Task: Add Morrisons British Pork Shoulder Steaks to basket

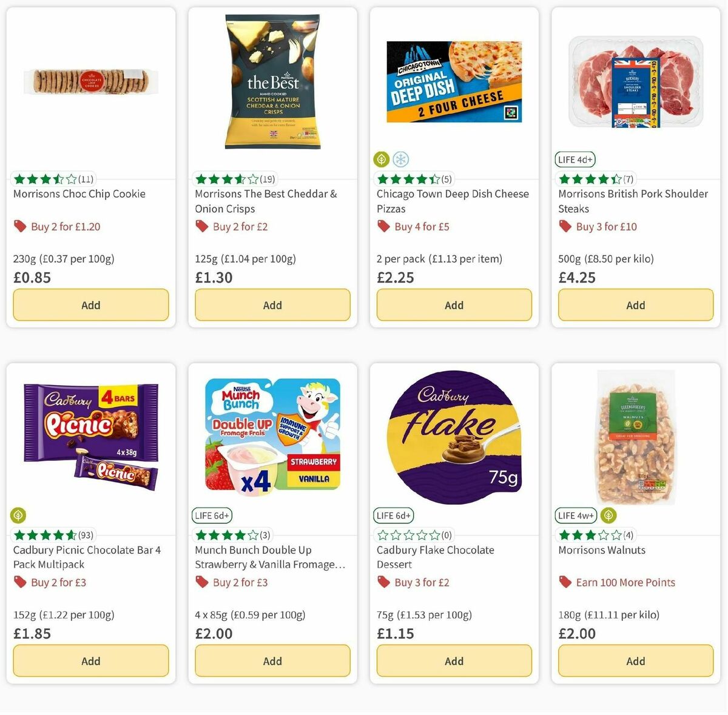Action: click(635, 304)
